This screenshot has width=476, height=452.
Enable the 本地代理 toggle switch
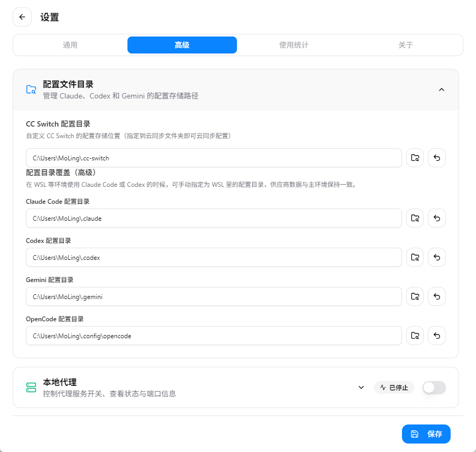click(434, 387)
